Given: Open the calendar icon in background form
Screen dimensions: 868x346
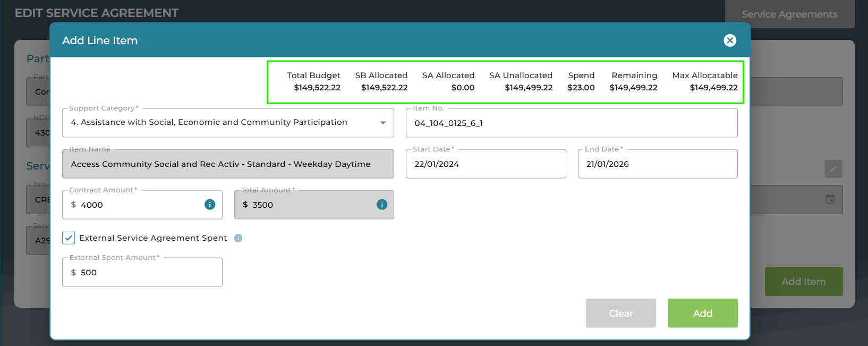Looking at the screenshot, I should pos(830,199).
